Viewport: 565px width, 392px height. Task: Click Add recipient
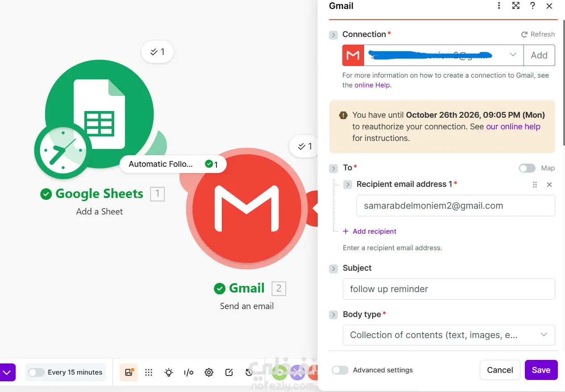[370, 231]
